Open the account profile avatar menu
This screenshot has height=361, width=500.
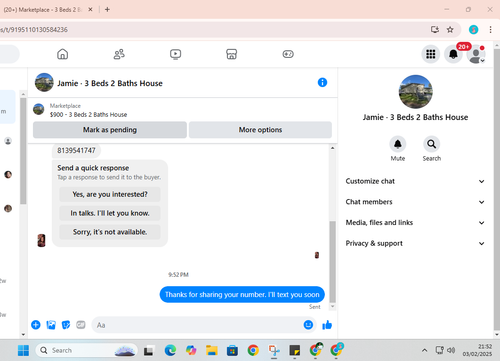(476, 54)
